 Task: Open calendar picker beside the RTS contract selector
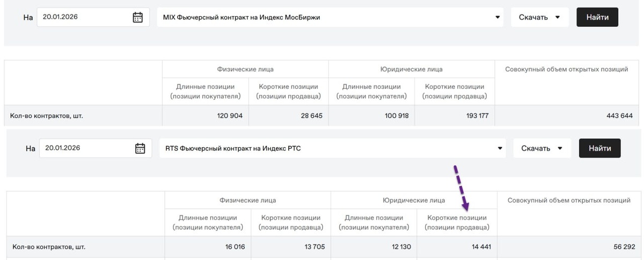point(140,148)
